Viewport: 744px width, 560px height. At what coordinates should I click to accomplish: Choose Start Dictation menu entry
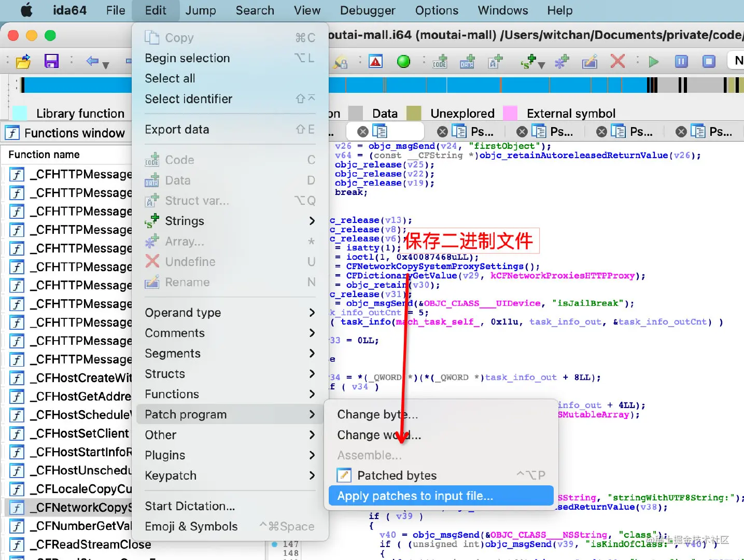[230, 506]
